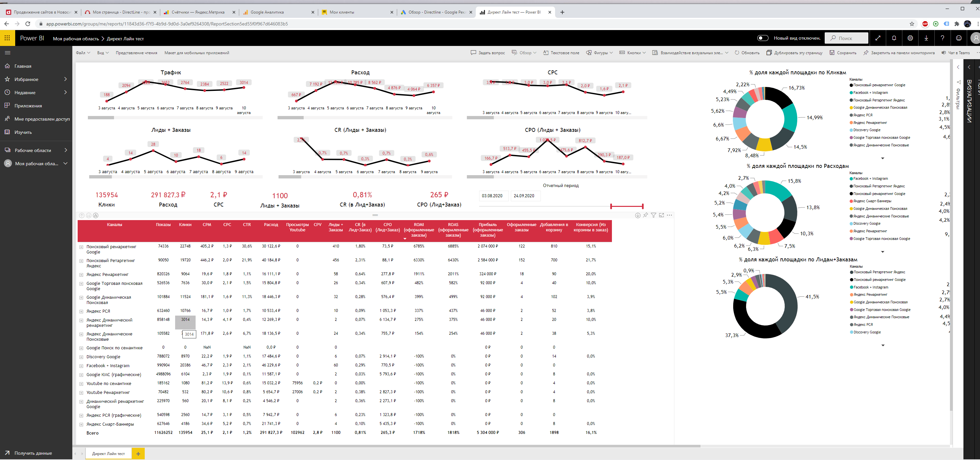The width and height of the screenshot is (980, 460).
Task: Open focus mode for the table visual
Action: 661,215
